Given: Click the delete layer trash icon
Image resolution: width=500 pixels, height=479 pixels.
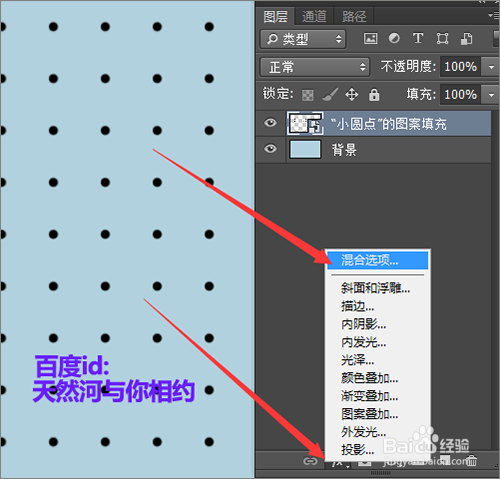Looking at the screenshot, I should point(471,461).
